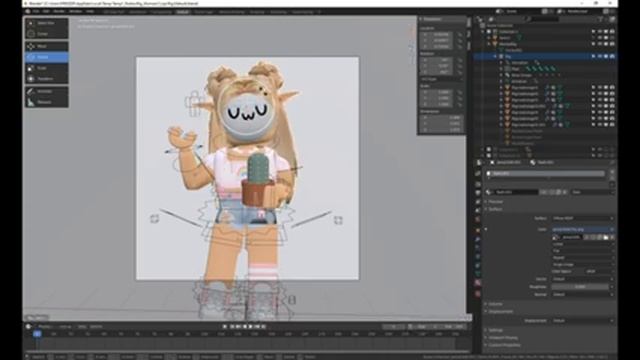Expand the Preview panel
This screenshot has width=640, height=360.
pos(496,202)
